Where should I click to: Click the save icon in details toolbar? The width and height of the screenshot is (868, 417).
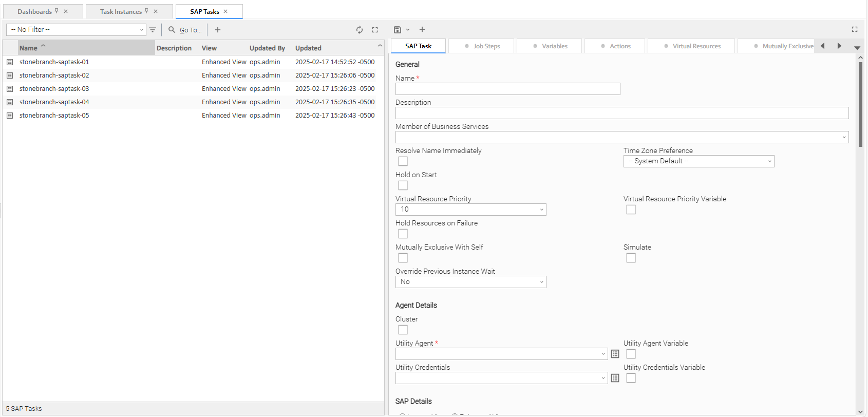397,30
